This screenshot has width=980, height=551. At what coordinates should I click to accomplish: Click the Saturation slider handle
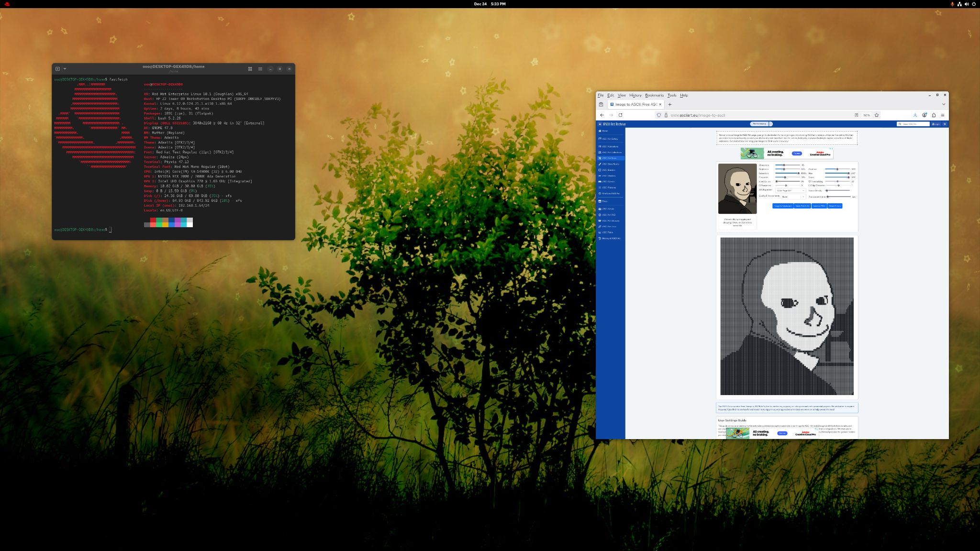[799, 173]
